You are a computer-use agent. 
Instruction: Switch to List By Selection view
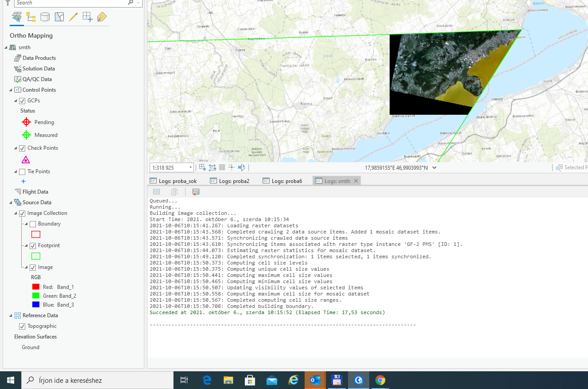coord(59,17)
